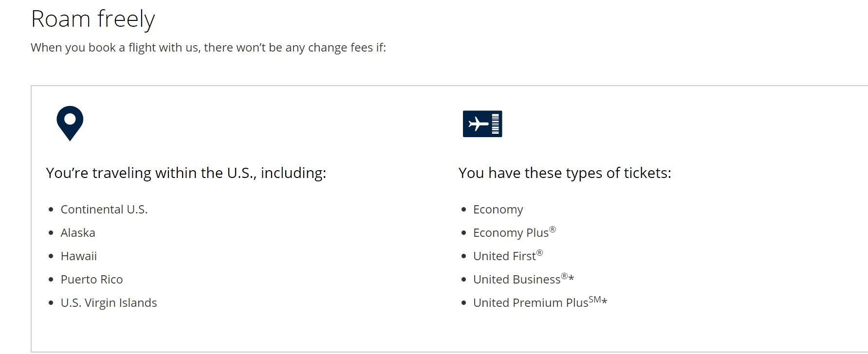Click the bullet beside Continental U.S.
868x354 pixels.
coord(51,210)
